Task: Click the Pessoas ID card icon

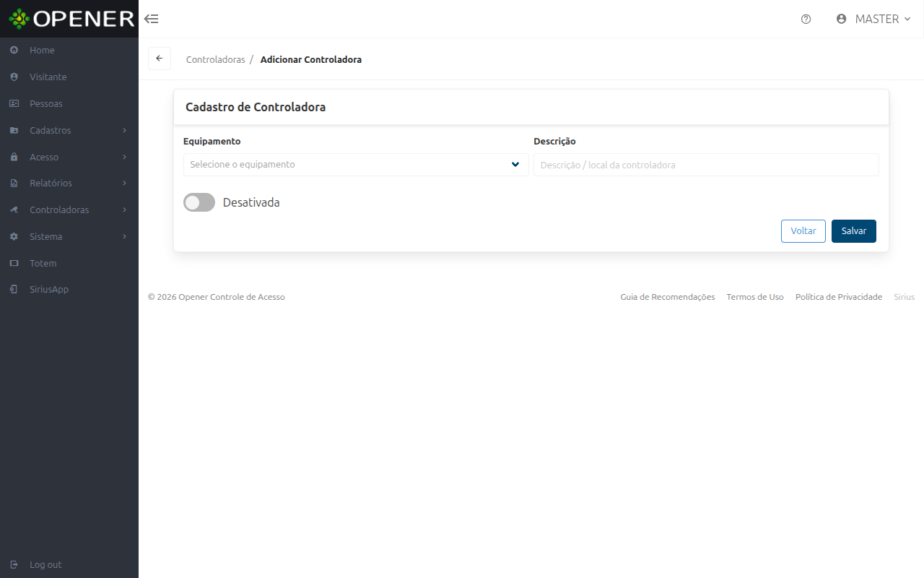Action: 14,103
